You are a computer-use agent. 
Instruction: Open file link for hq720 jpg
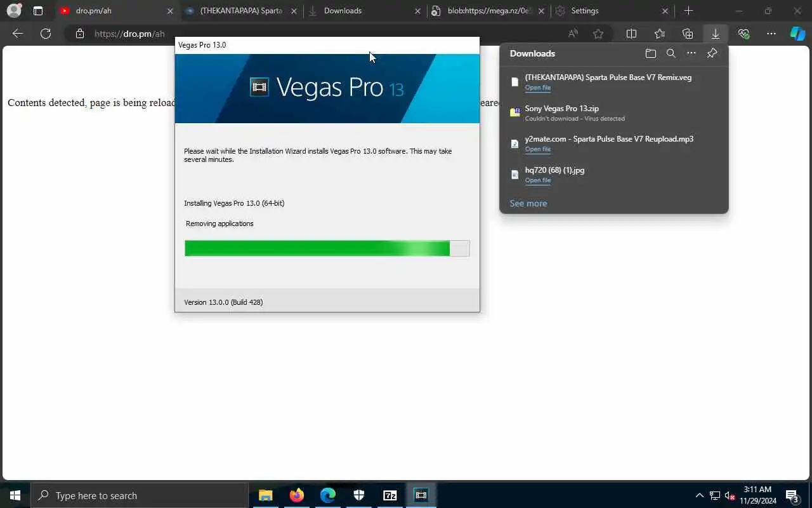537,180
